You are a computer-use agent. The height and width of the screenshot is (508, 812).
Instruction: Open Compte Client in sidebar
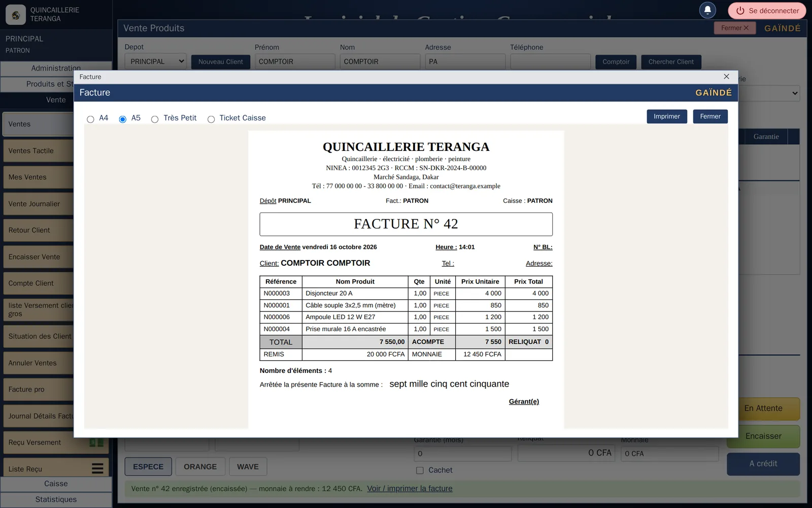pyautogui.click(x=39, y=283)
